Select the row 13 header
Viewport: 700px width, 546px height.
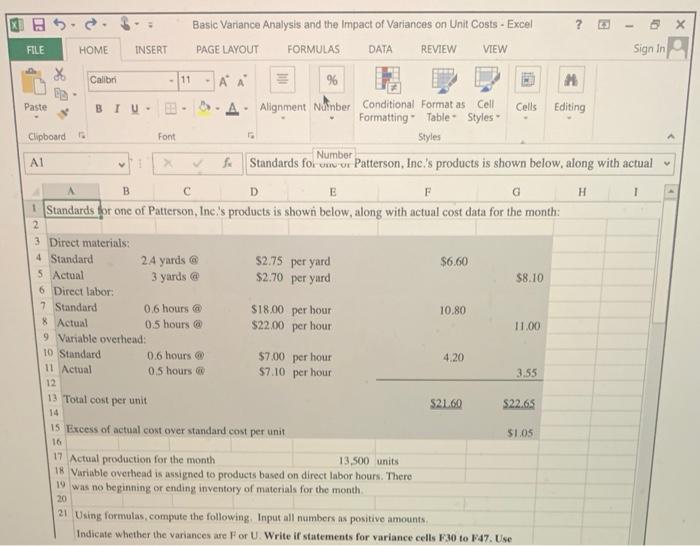(52, 398)
